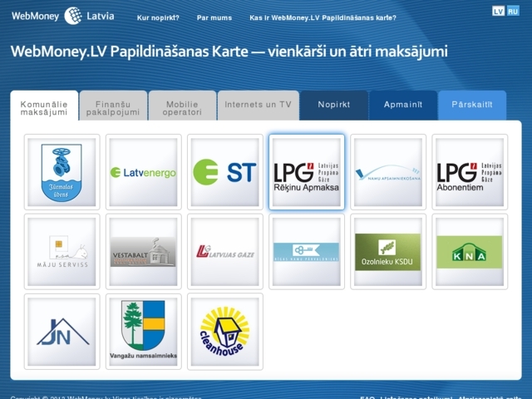The height and width of the screenshot is (399, 532).
Task: Open the JN house logo tile
Action: tap(62, 332)
